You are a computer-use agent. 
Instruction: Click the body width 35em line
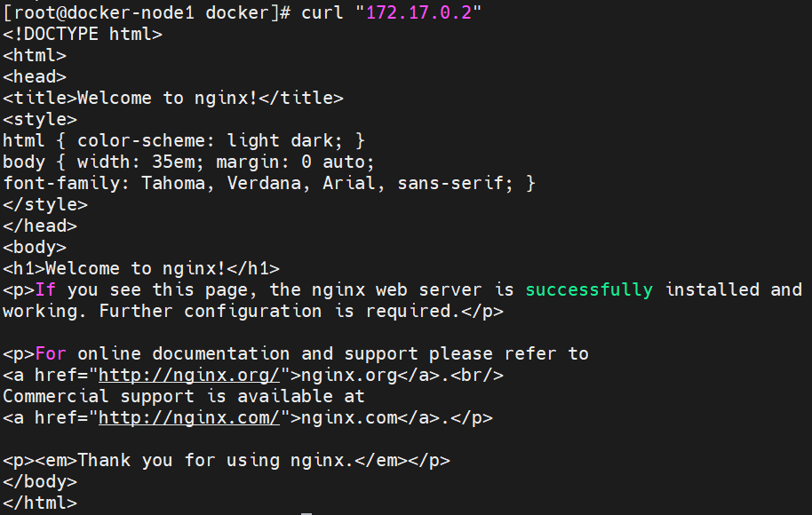188,162
